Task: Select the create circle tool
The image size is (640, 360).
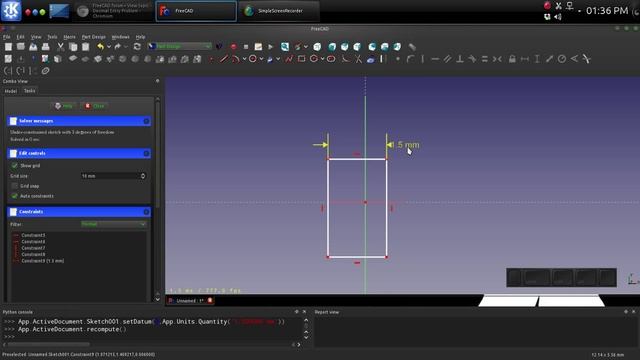Action: pos(253,59)
